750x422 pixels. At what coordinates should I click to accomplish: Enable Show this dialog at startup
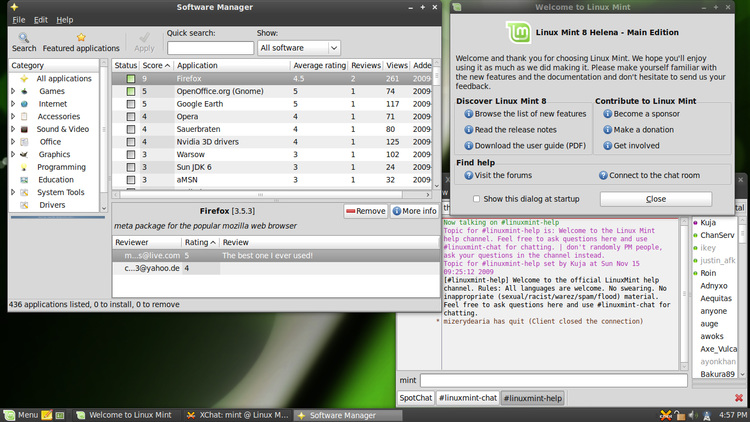coord(476,199)
